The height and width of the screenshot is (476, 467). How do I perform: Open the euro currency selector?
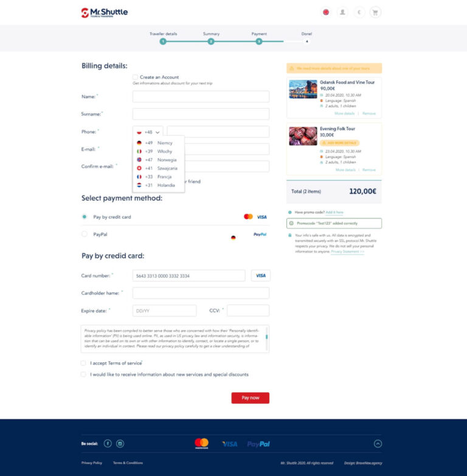pos(359,12)
